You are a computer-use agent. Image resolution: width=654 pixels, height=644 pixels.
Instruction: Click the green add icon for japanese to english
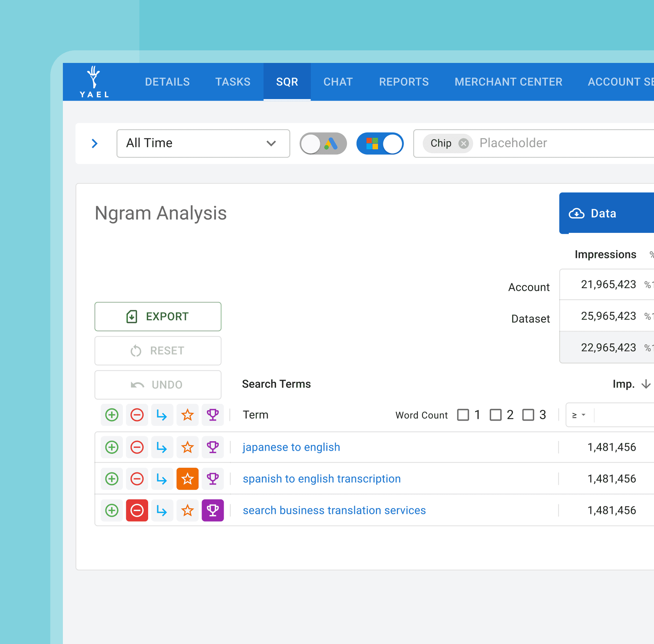tap(112, 447)
